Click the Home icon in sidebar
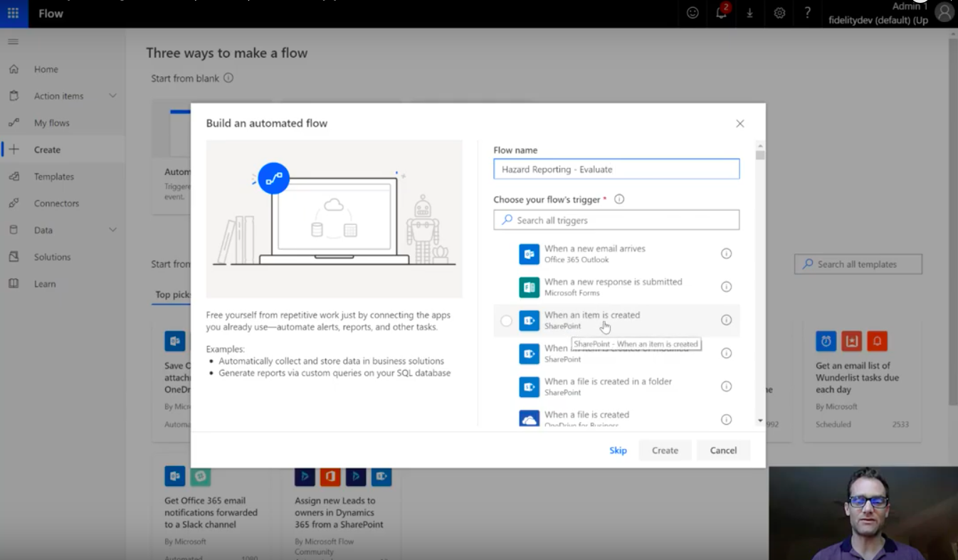Screen dimensions: 958x560 (14, 69)
